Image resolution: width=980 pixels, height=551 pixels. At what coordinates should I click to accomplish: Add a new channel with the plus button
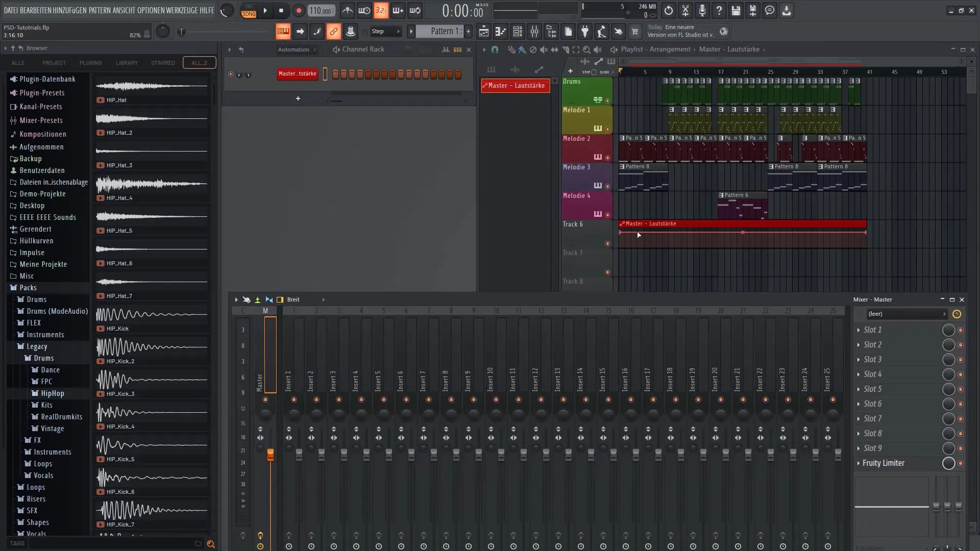coord(298,98)
